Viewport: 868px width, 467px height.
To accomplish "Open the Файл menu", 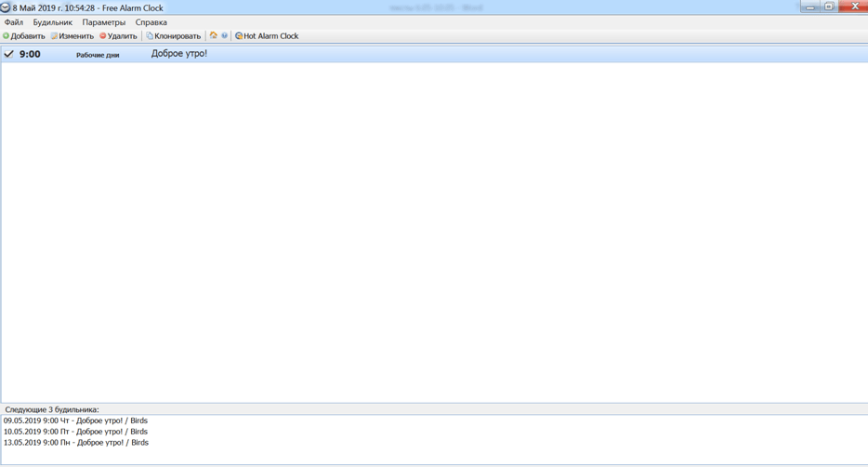I will click(14, 22).
